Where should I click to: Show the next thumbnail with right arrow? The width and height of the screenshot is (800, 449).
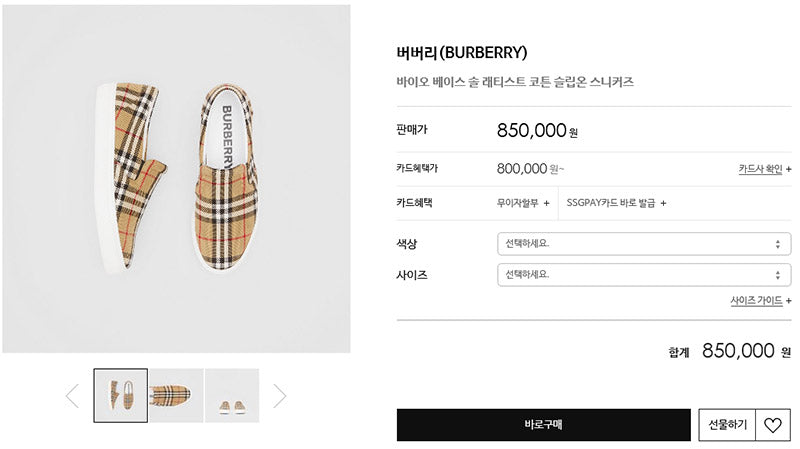280,395
